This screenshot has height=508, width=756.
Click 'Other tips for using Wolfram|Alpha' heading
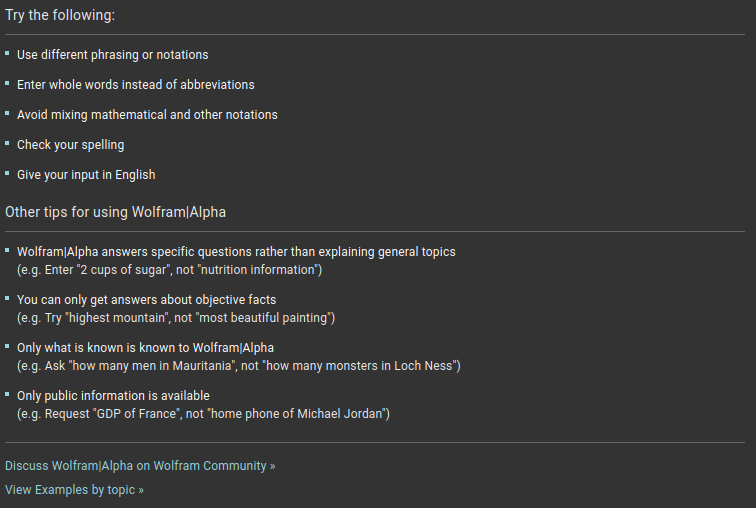pos(115,212)
